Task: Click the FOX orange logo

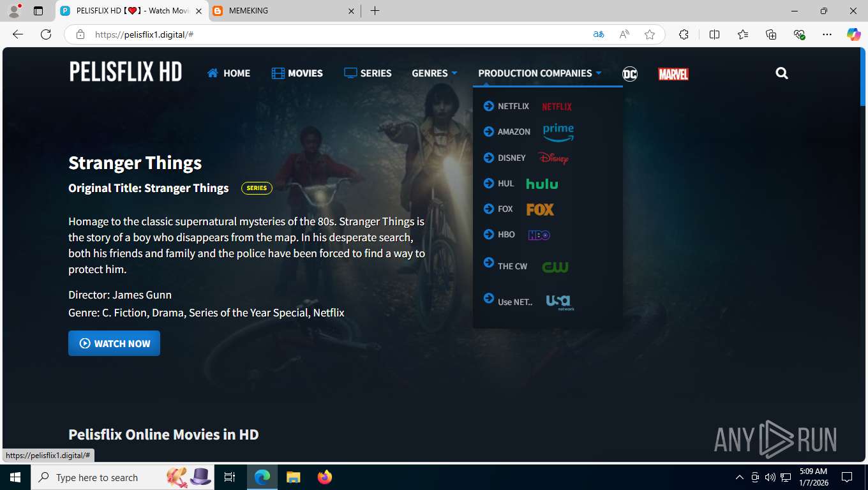Action: pyautogui.click(x=540, y=209)
